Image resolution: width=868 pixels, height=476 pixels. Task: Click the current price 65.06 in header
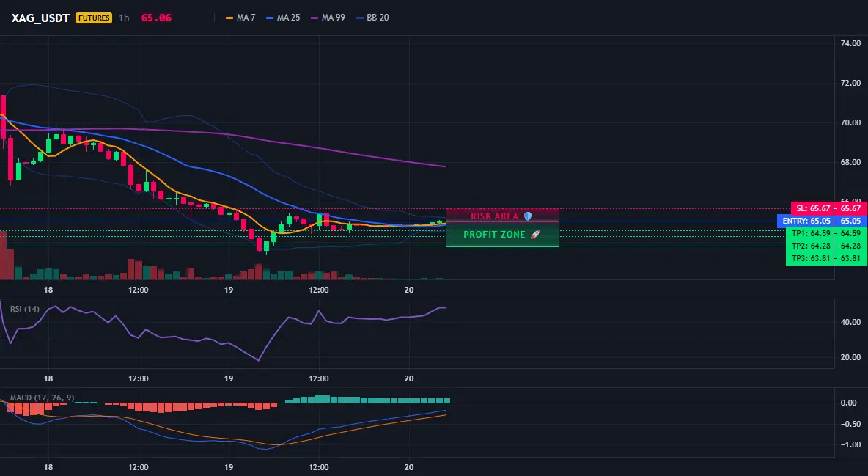point(156,18)
